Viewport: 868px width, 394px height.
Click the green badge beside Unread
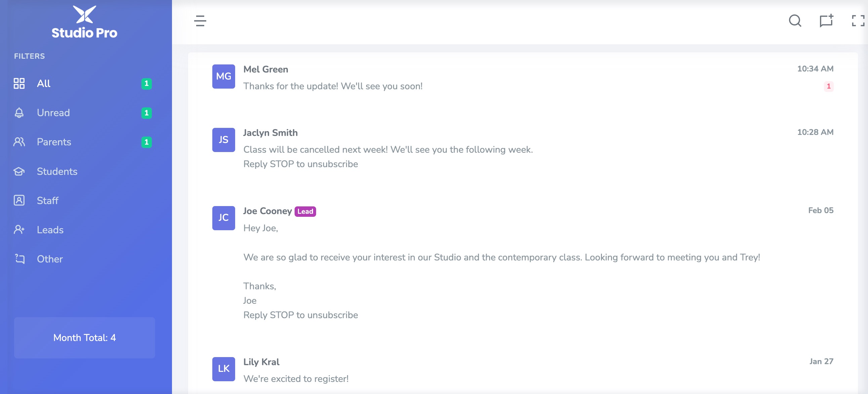[x=146, y=113]
